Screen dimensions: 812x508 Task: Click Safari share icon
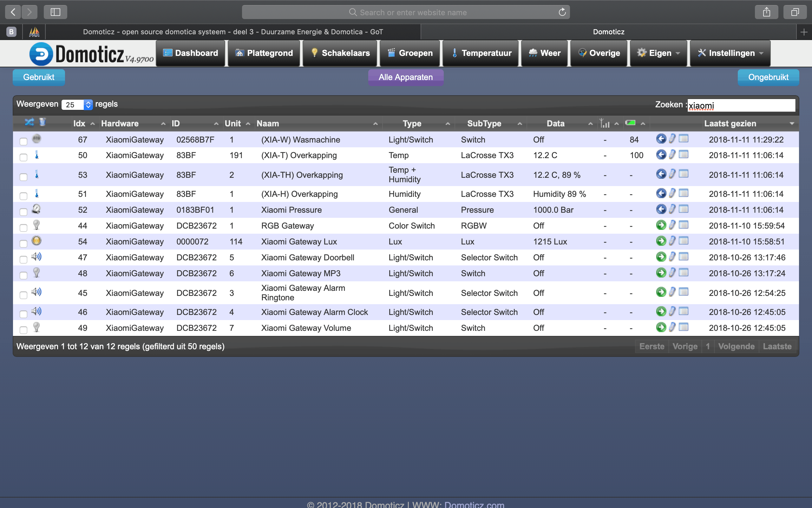pos(766,12)
